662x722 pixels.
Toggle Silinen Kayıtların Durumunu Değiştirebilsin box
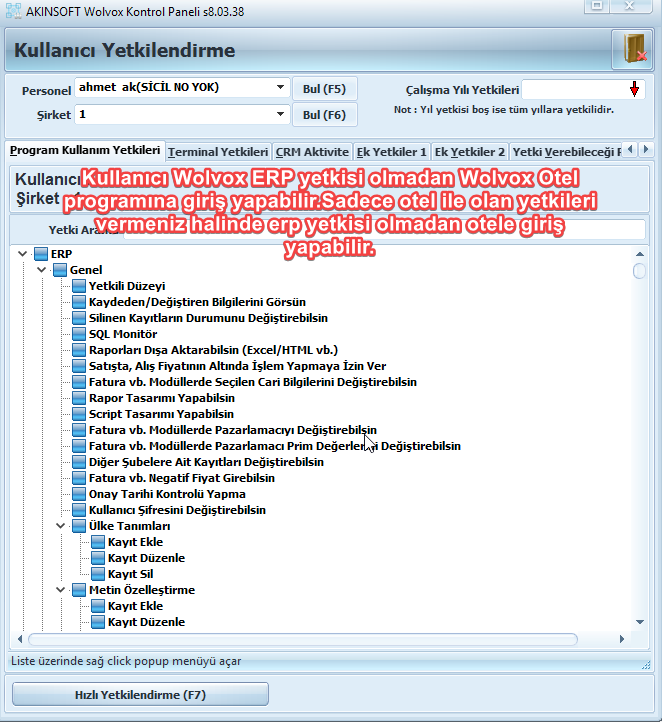pyautogui.click(x=79, y=318)
